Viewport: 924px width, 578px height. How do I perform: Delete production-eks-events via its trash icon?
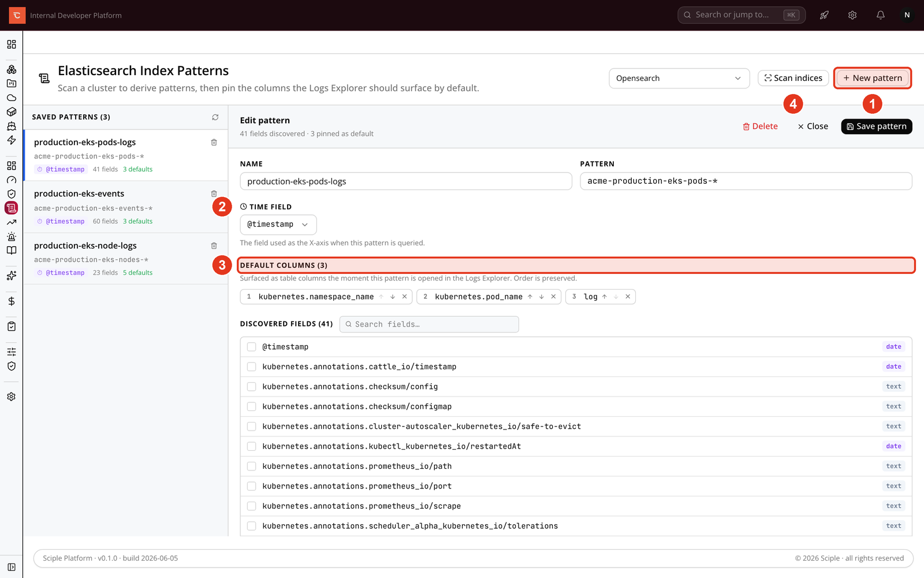[214, 194]
